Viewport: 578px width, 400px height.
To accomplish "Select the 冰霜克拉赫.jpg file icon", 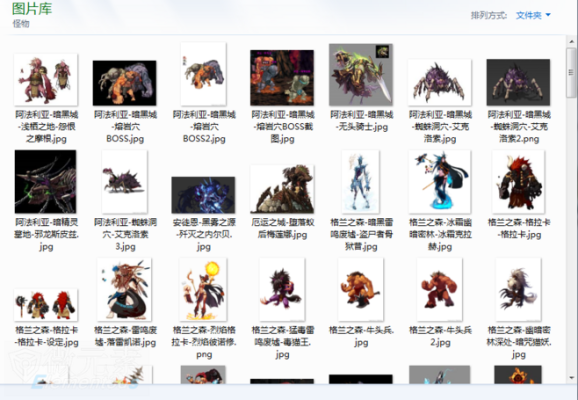I will [439, 182].
